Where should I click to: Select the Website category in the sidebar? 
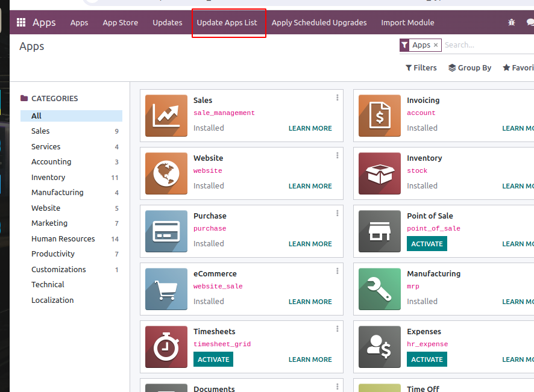coord(71,208)
